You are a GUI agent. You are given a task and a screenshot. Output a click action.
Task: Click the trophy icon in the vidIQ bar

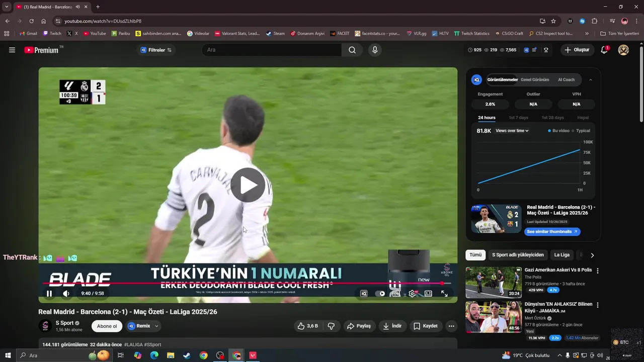tap(546, 50)
